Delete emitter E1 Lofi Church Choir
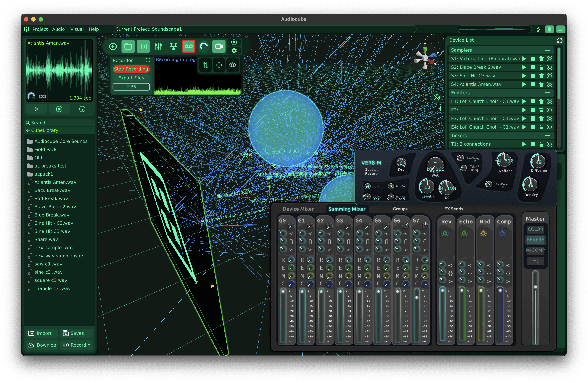This screenshot has width=588, height=383. click(x=541, y=101)
